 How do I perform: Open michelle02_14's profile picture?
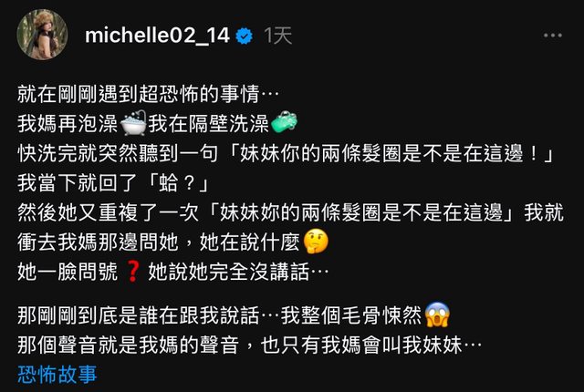(43, 35)
